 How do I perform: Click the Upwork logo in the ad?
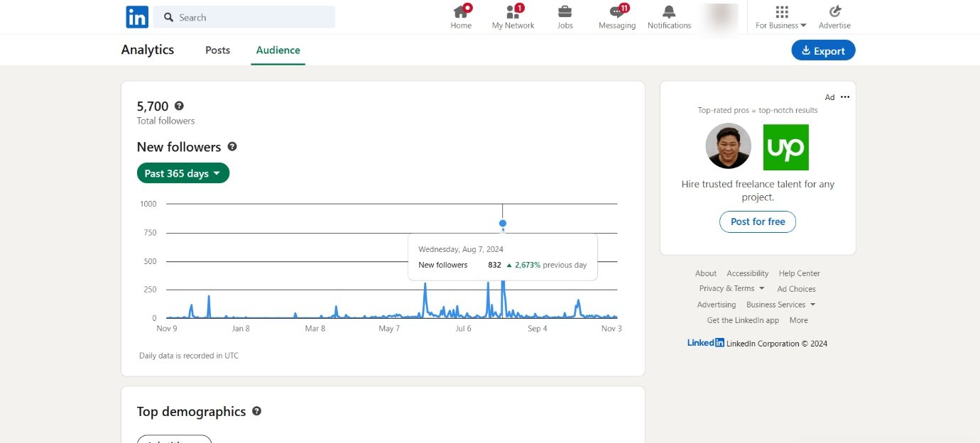tap(785, 147)
